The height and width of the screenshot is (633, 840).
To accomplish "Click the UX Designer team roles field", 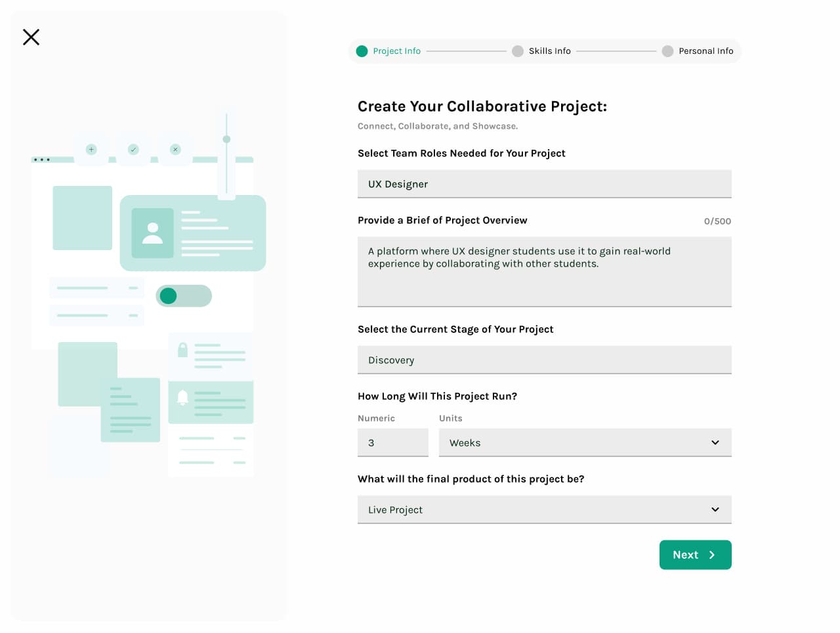I will tap(545, 184).
